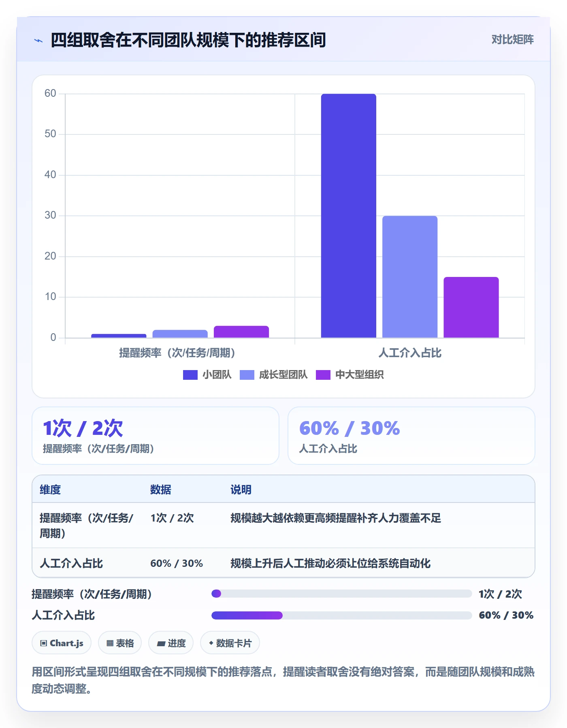The height and width of the screenshot is (728, 567).
Task: Click the purple 中大型组织 bar at 15
Action: [x=471, y=307]
